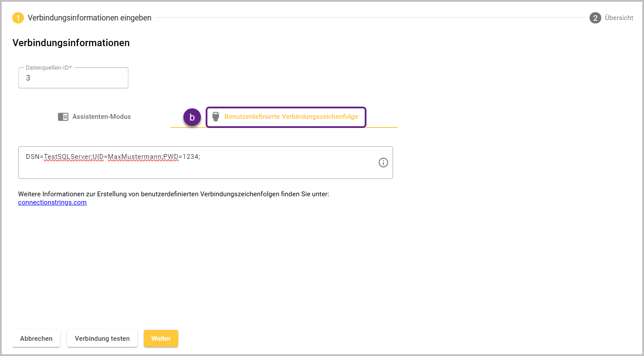Click the Assistenten-Modus panel icon

63,117
